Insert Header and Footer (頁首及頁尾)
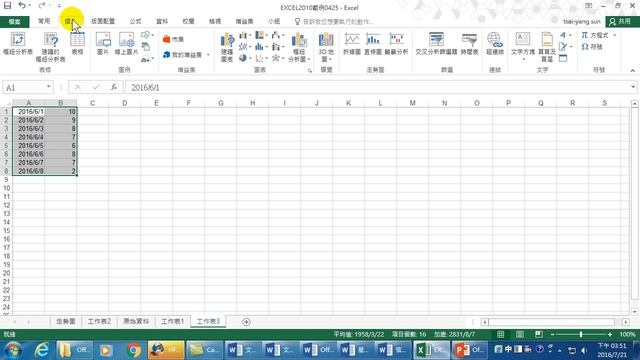 click(547, 47)
